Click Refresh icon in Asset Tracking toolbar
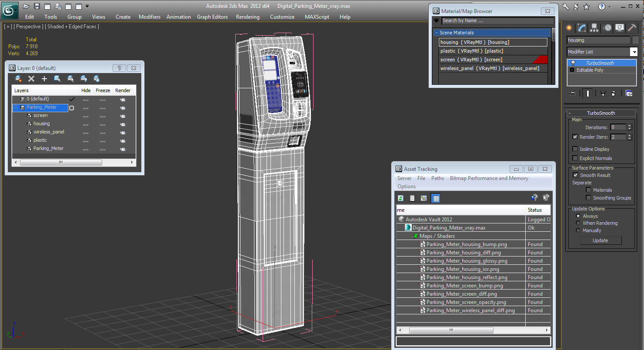 tap(400, 198)
